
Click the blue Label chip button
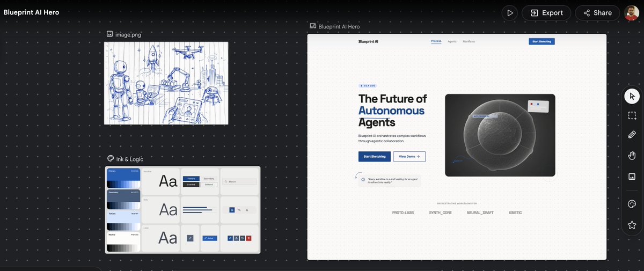[x=210, y=238]
